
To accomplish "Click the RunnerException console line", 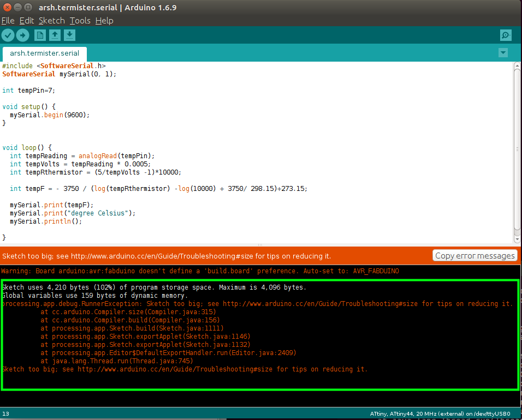I will tap(257, 304).
